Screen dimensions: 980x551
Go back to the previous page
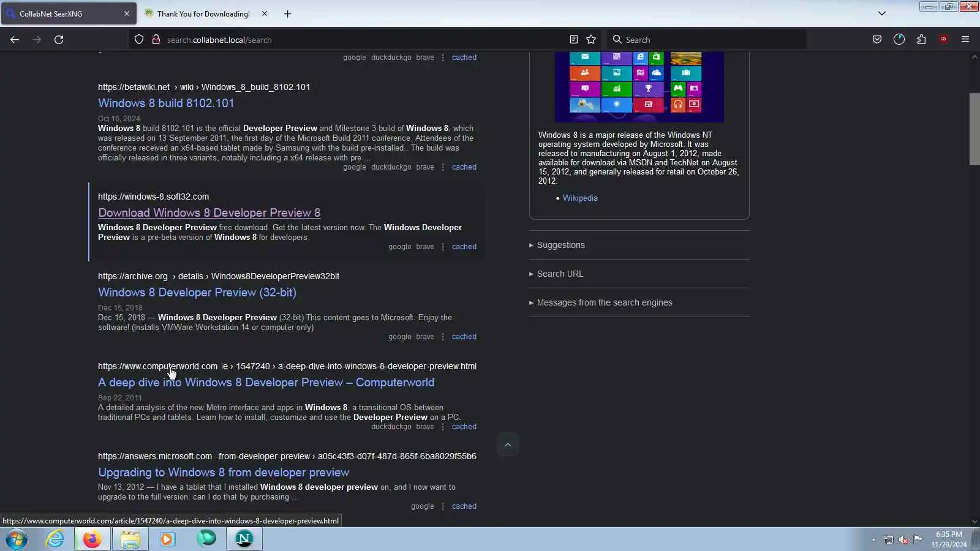[x=15, y=40]
